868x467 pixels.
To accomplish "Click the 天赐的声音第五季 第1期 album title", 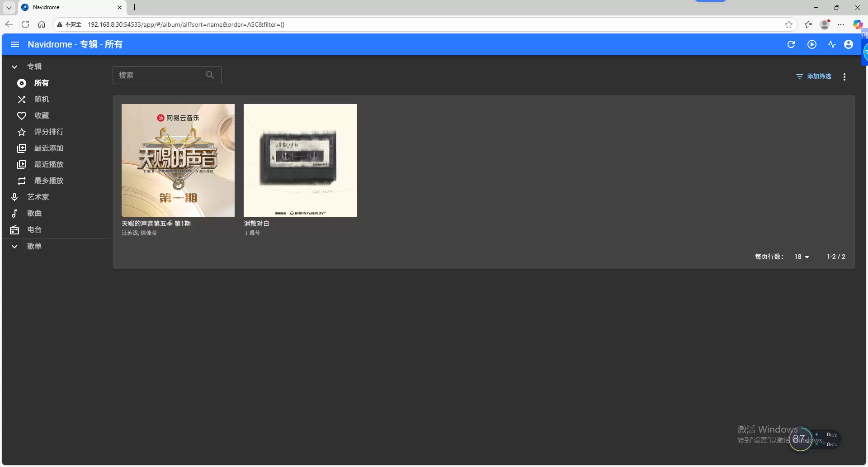I will click(x=156, y=224).
